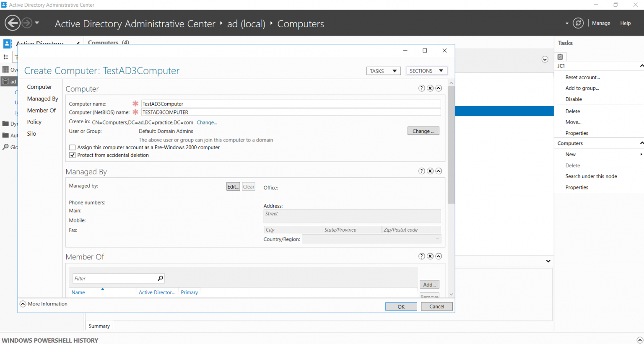The width and height of the screenshot is (644, 344).
Task: Close the Member Of section with X icon
Action: tap(430, 256)
